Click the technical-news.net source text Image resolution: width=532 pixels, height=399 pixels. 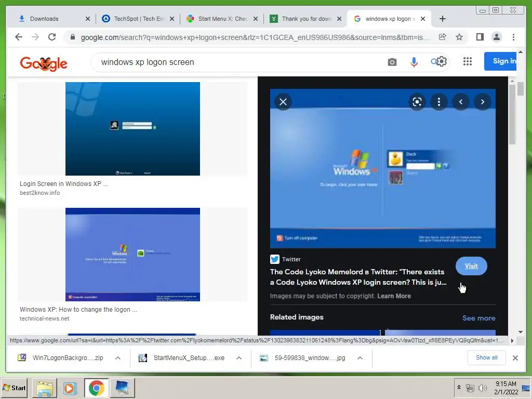click(x=45, y=318)
